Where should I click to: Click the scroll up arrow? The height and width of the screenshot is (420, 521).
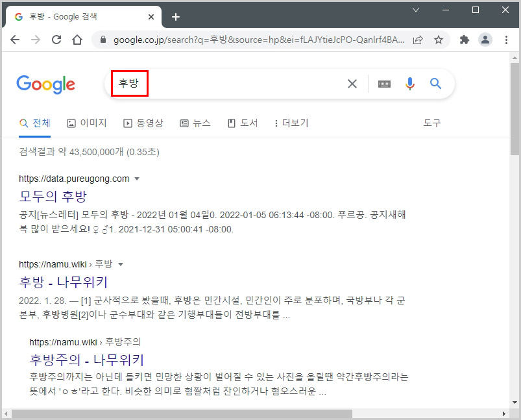[x=515, y=58]
